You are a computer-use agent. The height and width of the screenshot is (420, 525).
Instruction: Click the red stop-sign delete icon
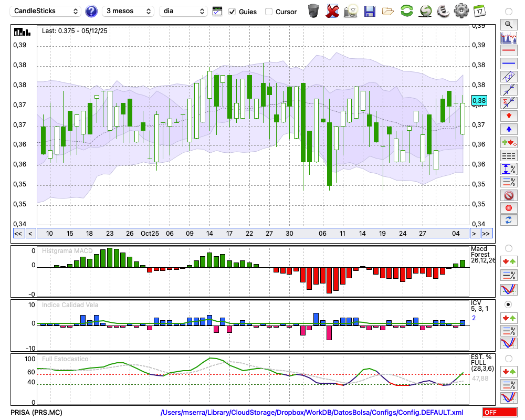[x=508, y=195]
